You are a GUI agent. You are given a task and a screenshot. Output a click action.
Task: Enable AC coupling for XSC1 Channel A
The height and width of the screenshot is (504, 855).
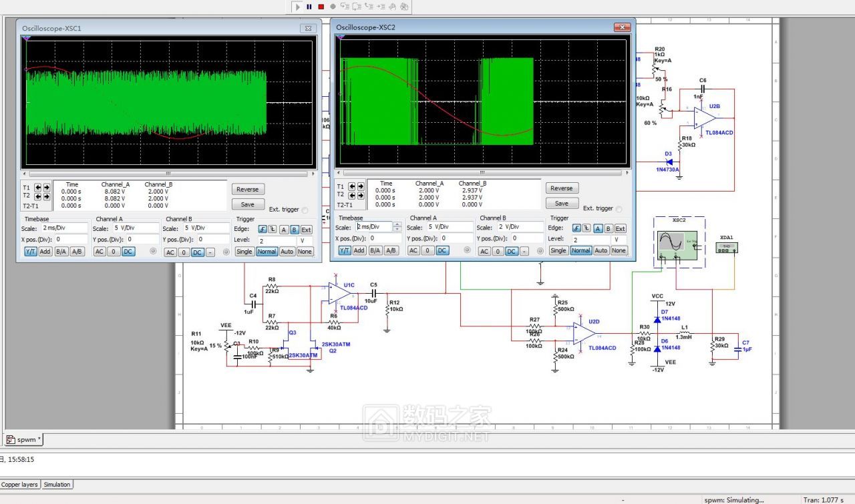(99, 252)
